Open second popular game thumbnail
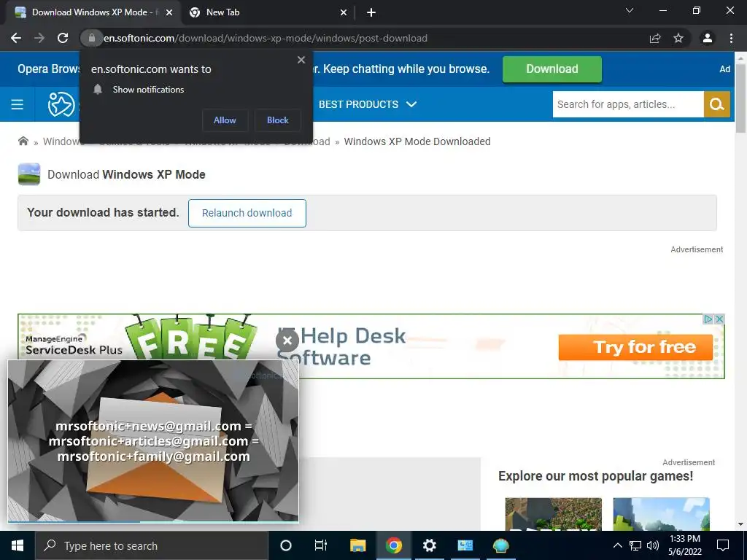The image size is (747, 560). pyautogui.click(x=661, y=514)
